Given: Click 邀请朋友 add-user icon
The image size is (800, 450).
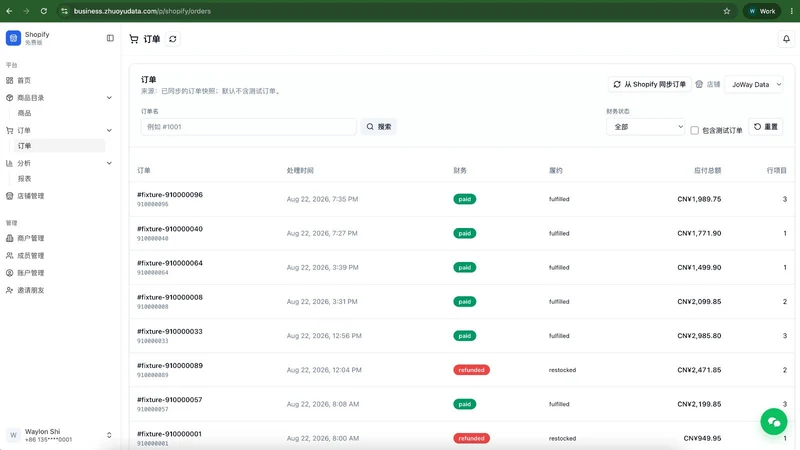Looking at the screenshot, I should 9,290.
